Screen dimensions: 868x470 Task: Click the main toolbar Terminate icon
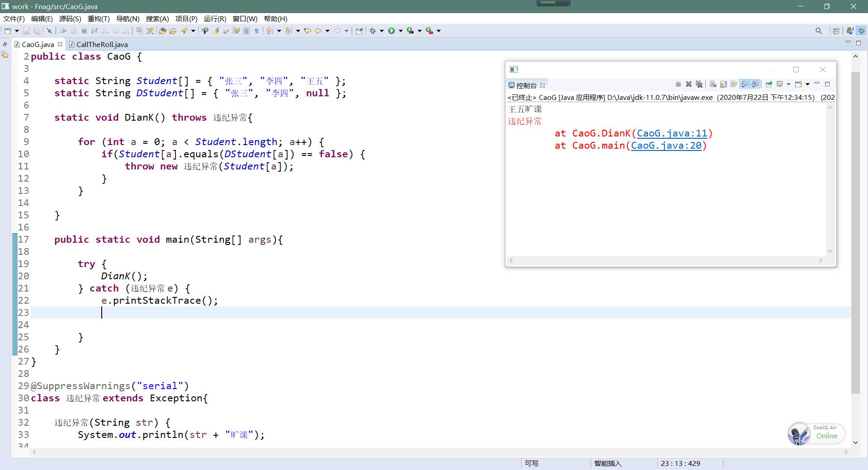[84, 31]
